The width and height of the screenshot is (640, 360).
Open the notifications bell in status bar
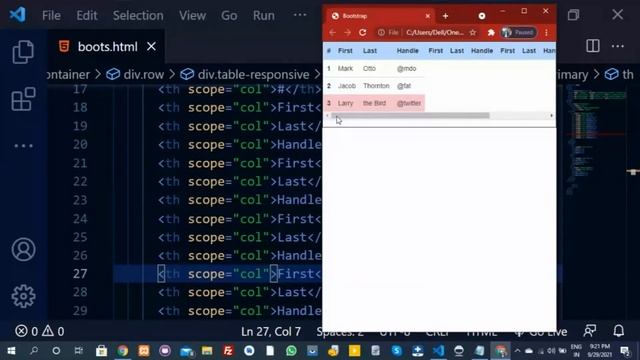(619, 331)
